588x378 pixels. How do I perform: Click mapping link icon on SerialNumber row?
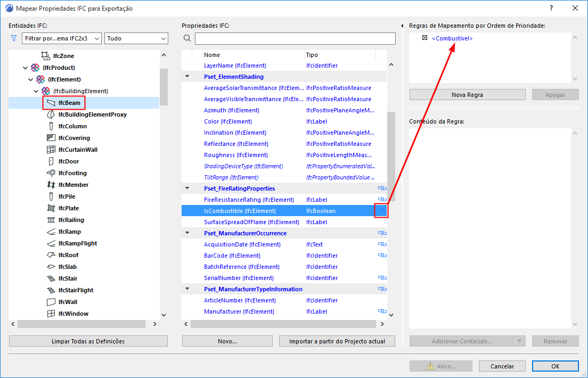382,278
